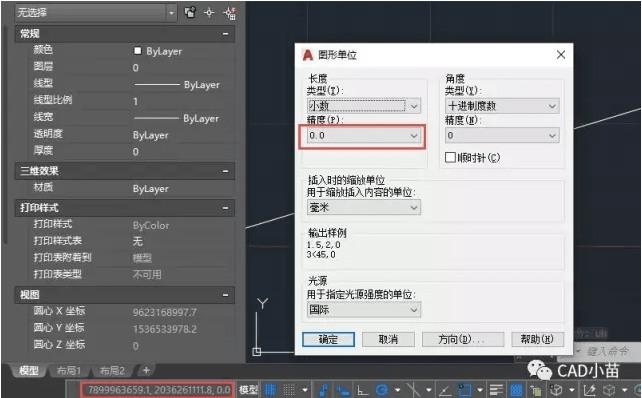Click the white ByLayer color swatch
The image size is (642, 398).
click(x=138, y=50)
